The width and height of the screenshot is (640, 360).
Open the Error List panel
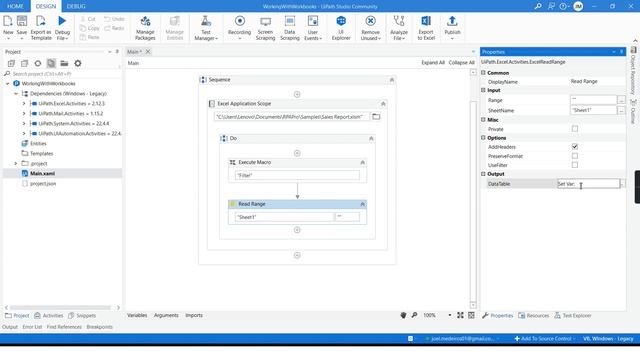32,327
